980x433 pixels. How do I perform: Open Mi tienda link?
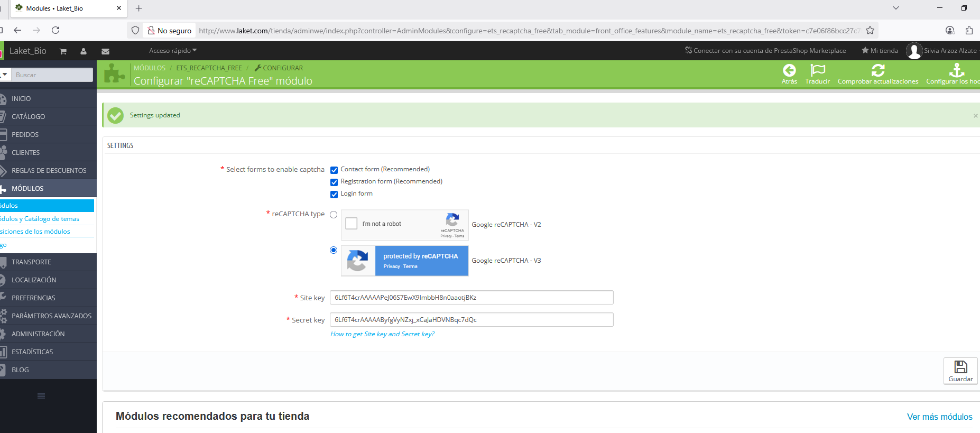coord(880,51)
